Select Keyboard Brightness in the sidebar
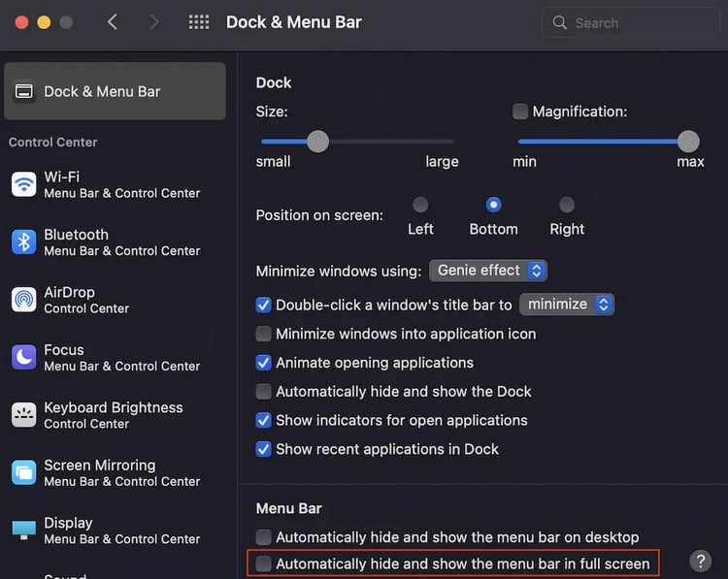 click(x=115, y=415)
